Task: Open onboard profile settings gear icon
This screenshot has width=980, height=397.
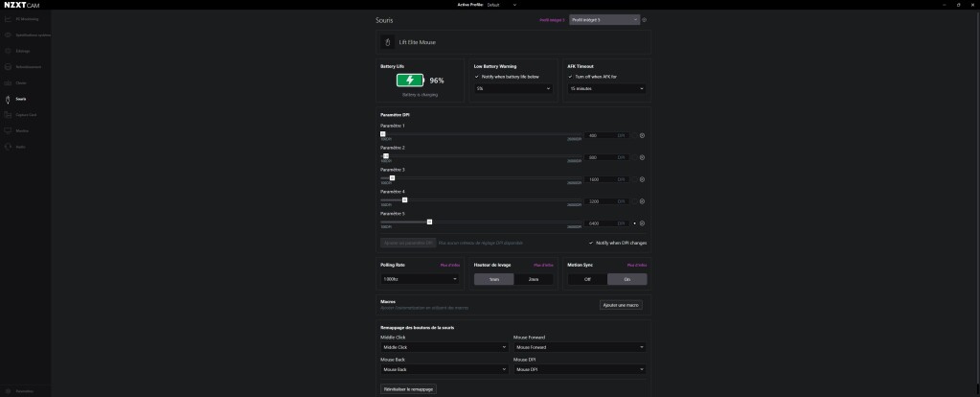Action: click(645, 20)
